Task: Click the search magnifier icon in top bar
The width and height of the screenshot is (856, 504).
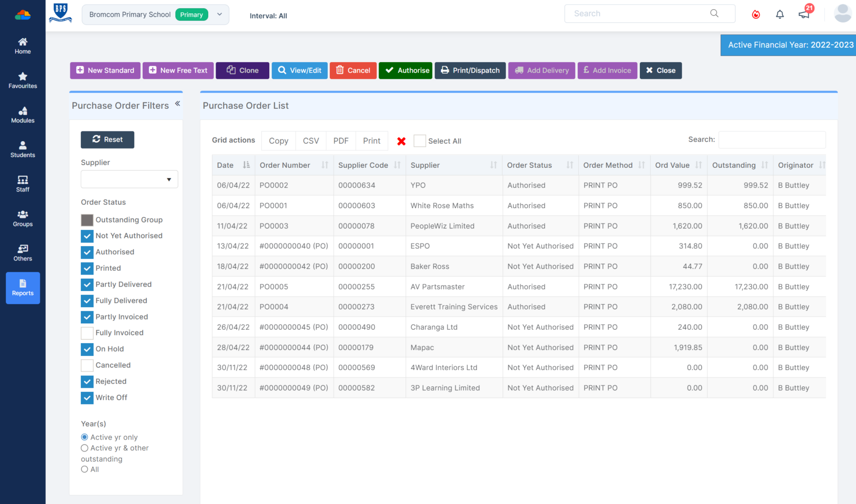Action: pos(714,13)
